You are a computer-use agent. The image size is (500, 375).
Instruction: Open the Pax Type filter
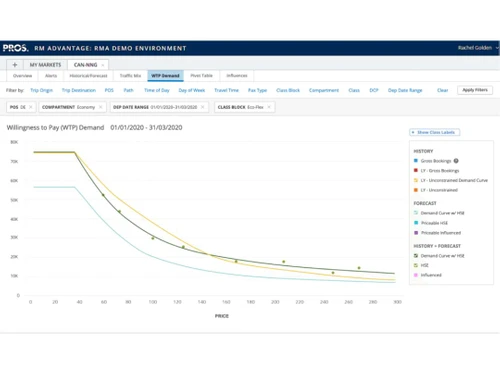(x=257, y=90)
